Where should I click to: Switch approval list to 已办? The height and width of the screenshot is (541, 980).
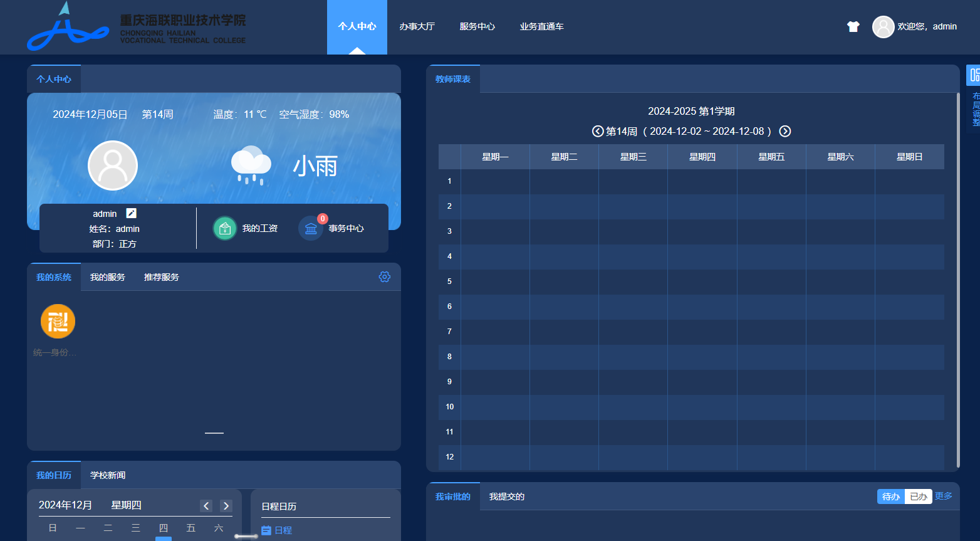918,496
